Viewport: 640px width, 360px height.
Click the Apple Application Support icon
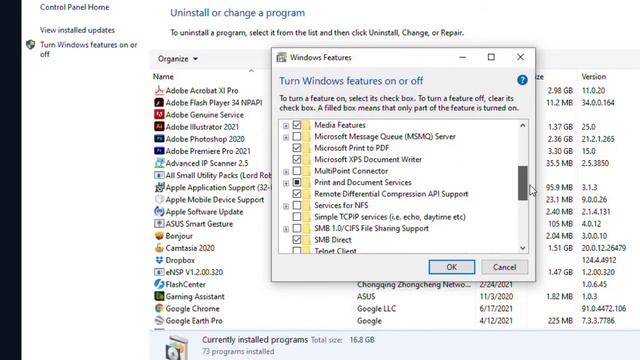tap(159, 187)
